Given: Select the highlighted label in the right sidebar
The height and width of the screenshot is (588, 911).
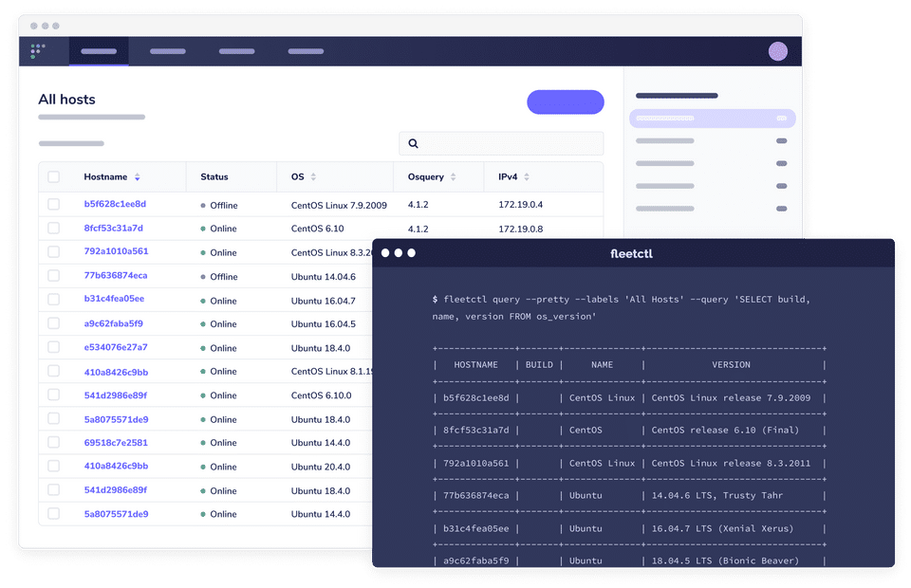Looking at the screenshot, I should click(713, 118).
